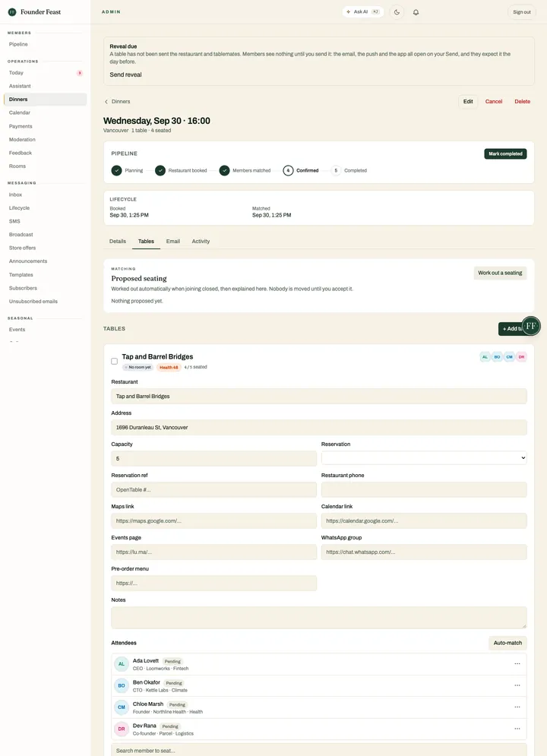Click Dev Rana's DR avatar
Screen dimensions: 547x756
[122, 729]
